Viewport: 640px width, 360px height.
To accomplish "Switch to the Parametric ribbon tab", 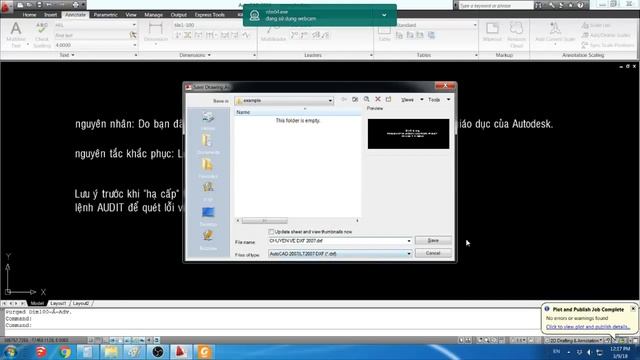I will [105, 15].
